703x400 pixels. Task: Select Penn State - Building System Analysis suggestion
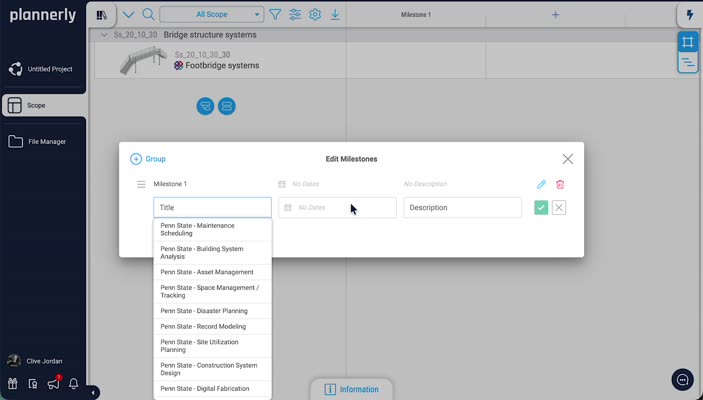pos(213,253)
